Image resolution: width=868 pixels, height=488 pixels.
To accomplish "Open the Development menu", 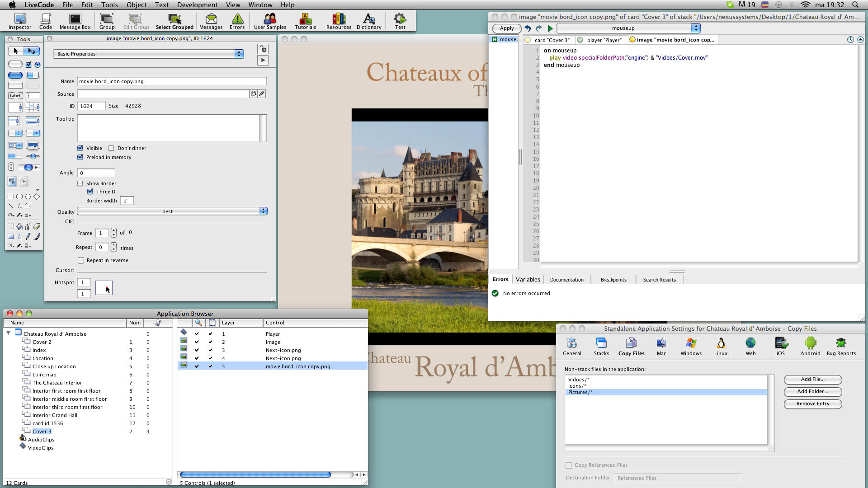I will pos(197,5).
